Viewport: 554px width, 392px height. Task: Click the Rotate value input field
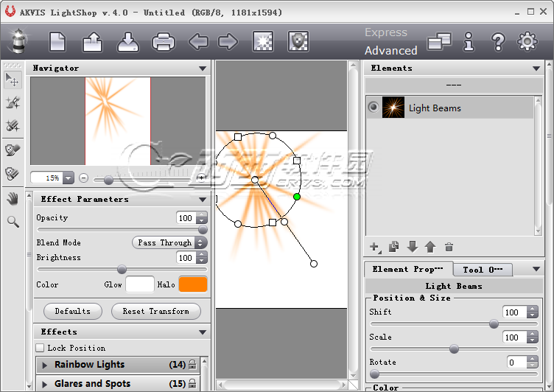(x=517, y=363)
